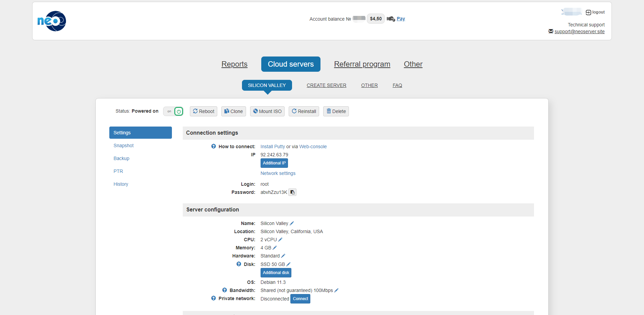
Task: Select the SILICON VALLEY server tab
Action: point(267,85)
